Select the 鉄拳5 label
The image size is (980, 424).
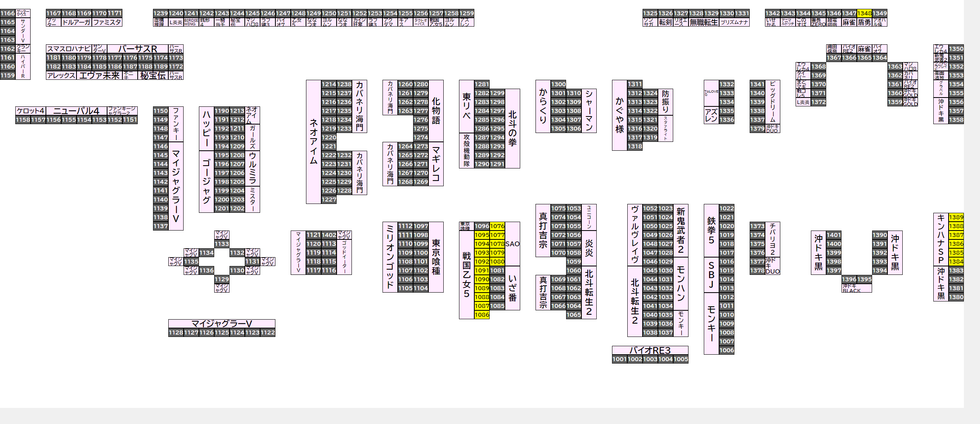pos(711,231)
